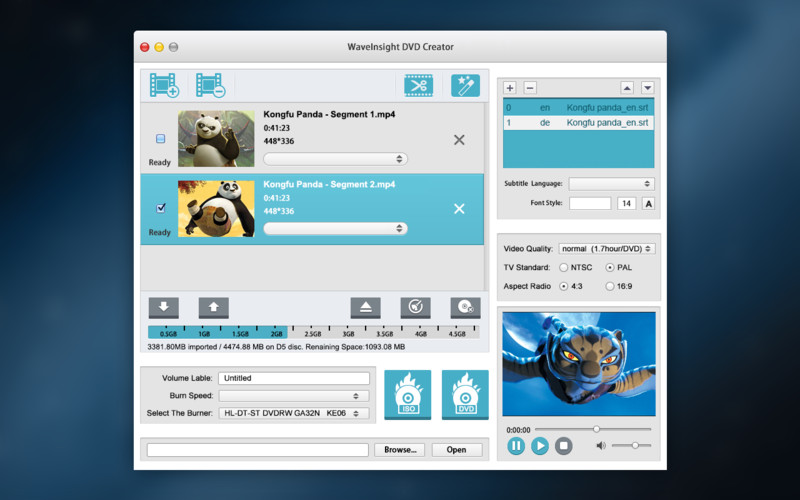The height and width of the screenshot is (500, 800).
Task: Open the Subtitle Language dropdown
Action: [x=611, y=184]
